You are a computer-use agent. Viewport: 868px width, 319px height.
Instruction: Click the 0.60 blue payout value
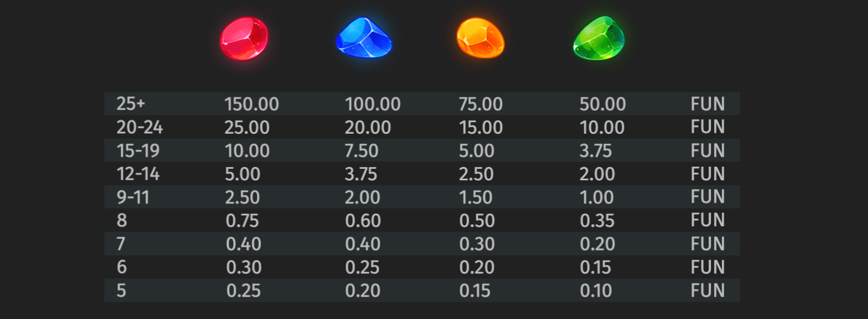pyautogui.click(x=363, y=220)
